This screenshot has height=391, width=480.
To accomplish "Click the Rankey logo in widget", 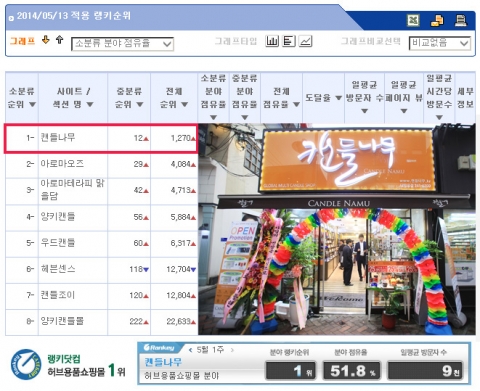I will (x=159, y=348).
